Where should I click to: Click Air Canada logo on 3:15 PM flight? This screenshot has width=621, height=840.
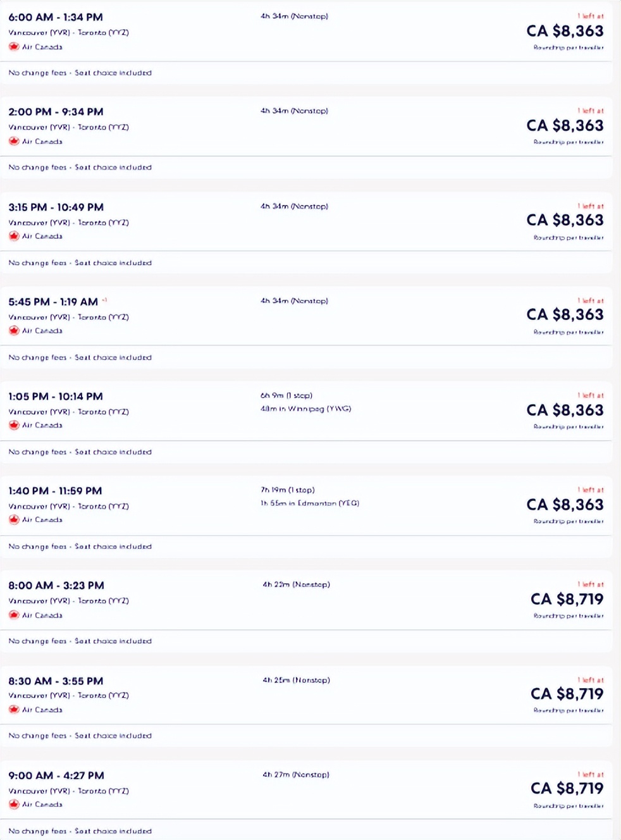point(14,236)
